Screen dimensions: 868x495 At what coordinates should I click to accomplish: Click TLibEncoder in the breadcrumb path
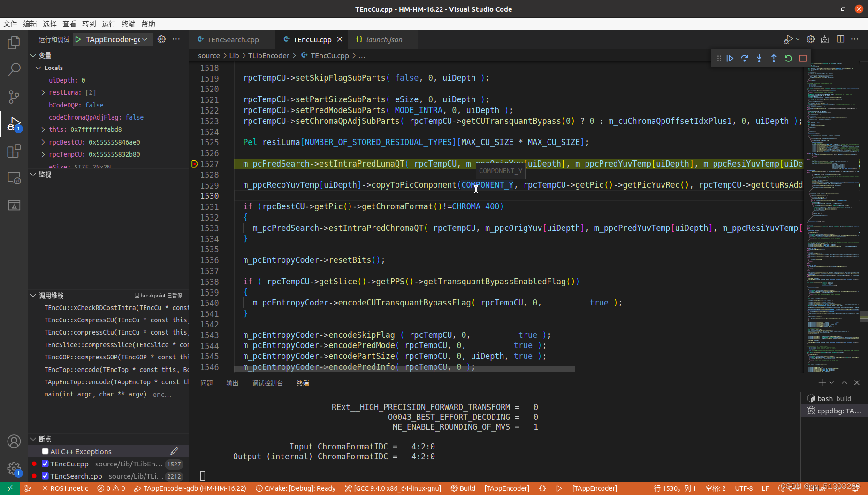268,55
